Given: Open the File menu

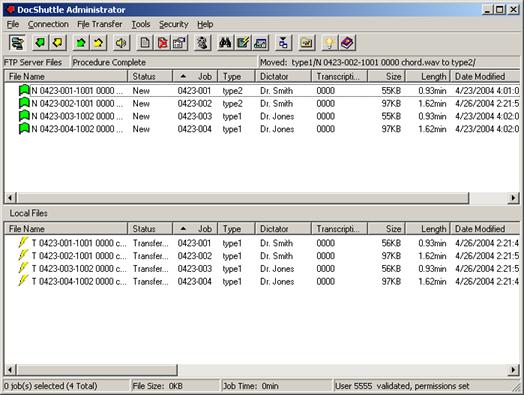Looking at the screenshot, I should pyautogui.click(x=13, y=24).
